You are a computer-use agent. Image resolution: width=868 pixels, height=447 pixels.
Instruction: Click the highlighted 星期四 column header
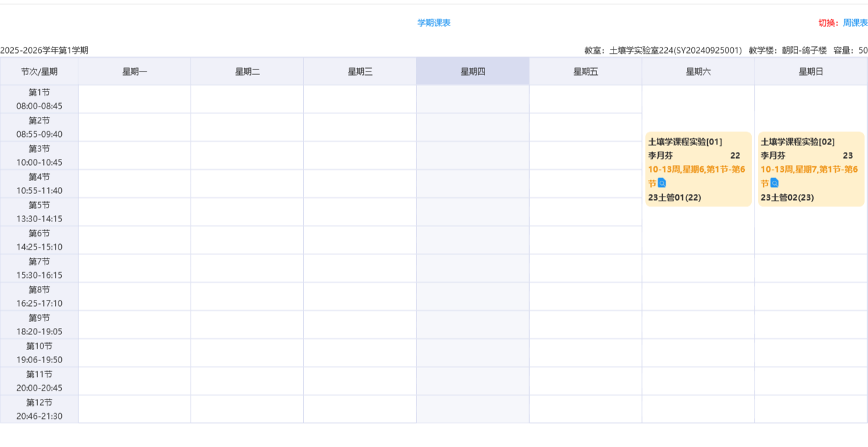(473, 72)
